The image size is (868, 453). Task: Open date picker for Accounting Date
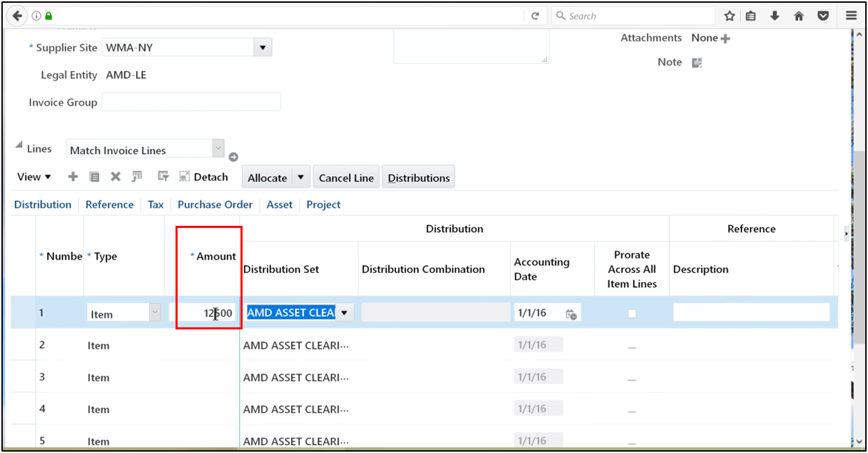click(x=571, y=314)
